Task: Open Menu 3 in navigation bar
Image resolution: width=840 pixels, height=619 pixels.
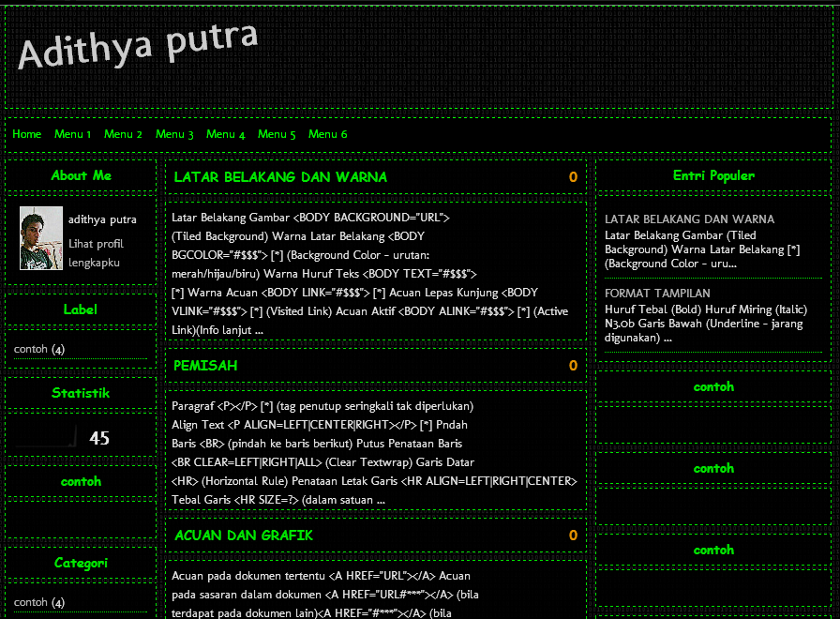Action: point(174,134)
